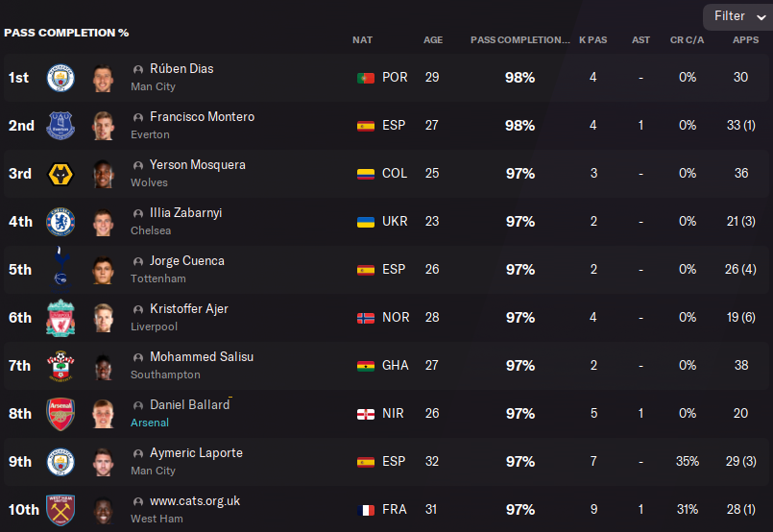The image size is (773, 532).
Task: Click the Ukraine flag next to UKR
Action: (x=365, y=222)
